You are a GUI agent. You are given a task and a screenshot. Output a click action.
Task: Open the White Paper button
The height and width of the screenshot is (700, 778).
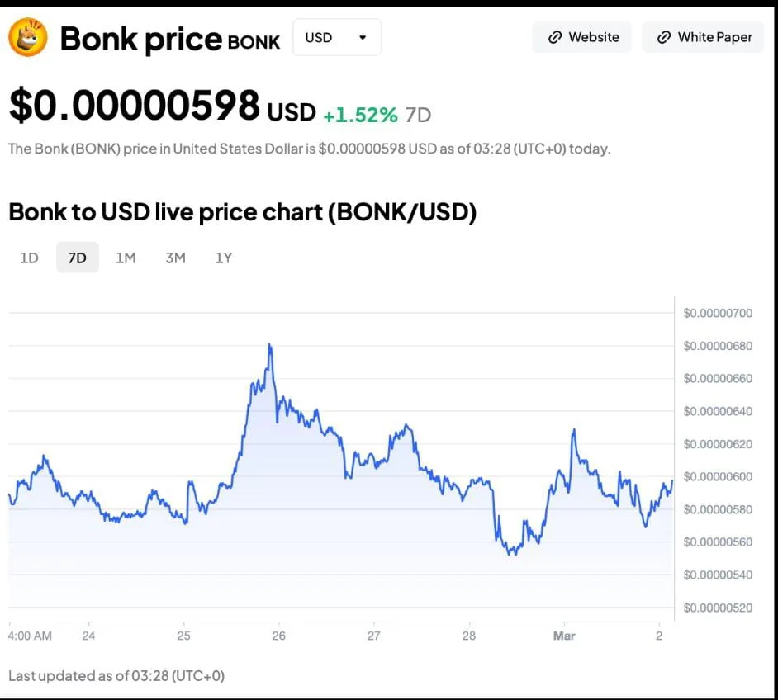pyautogui.click(x=704, y=37)
